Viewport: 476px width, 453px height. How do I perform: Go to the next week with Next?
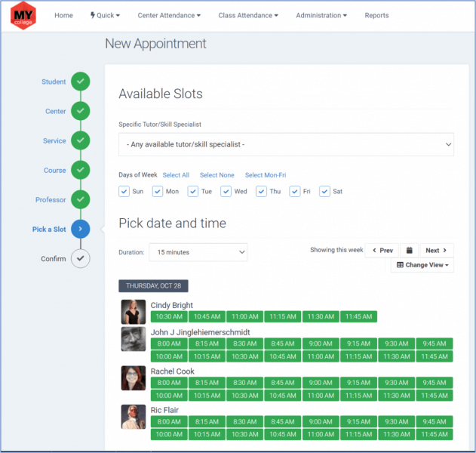(x=437, y=251)
